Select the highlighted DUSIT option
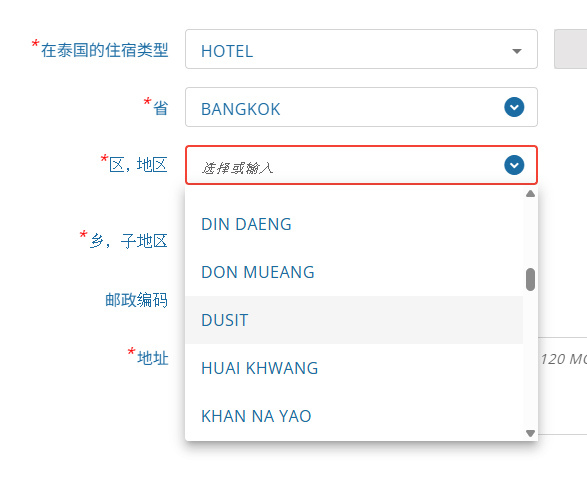 (x=354, y=320)
